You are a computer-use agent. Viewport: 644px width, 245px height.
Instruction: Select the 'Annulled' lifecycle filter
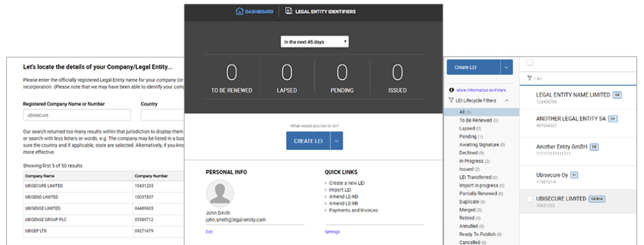coord(472,226)
